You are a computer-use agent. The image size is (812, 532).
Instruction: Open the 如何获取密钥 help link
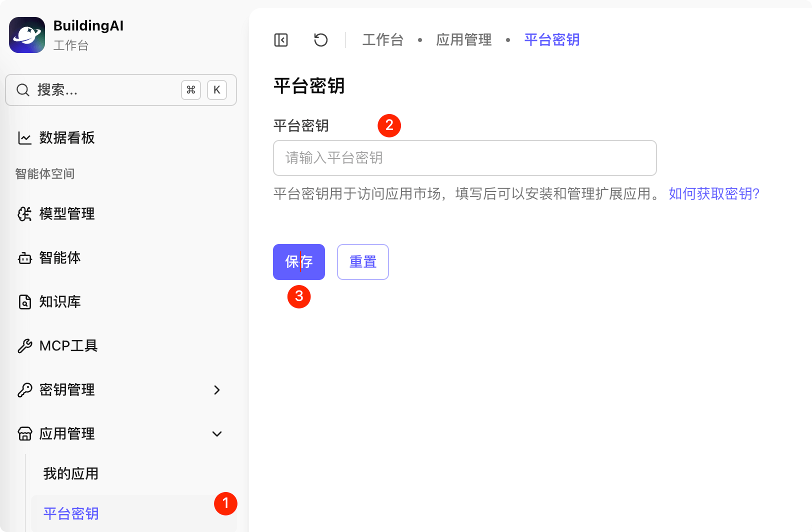(713, 193)
